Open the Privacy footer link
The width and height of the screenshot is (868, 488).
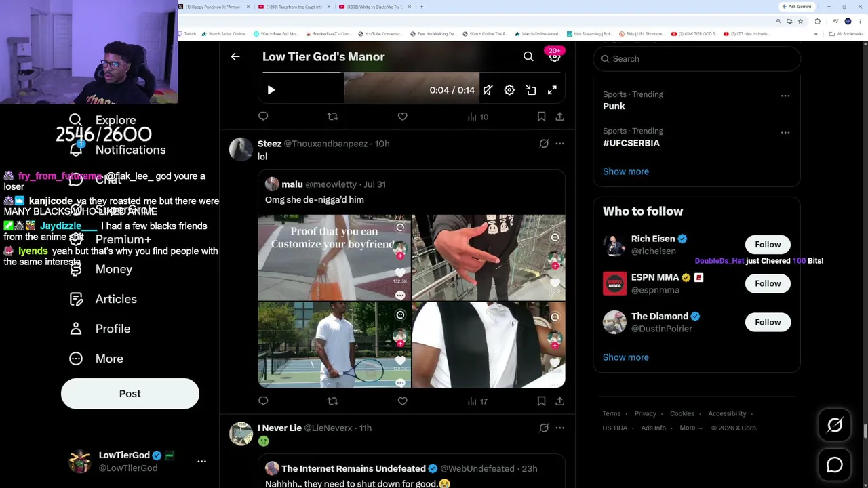pyautogui.click(x=645, y=413)
